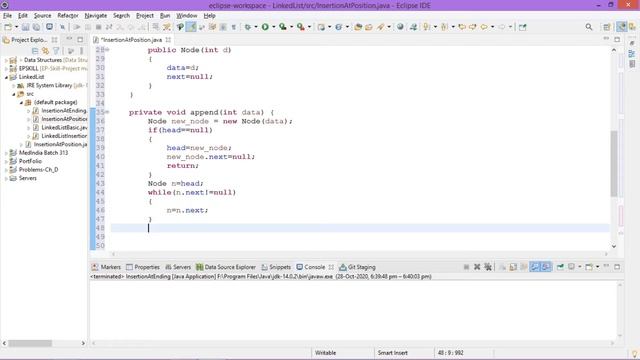Minimize the editor area
The image size is (640, 360).
[606, 39]
